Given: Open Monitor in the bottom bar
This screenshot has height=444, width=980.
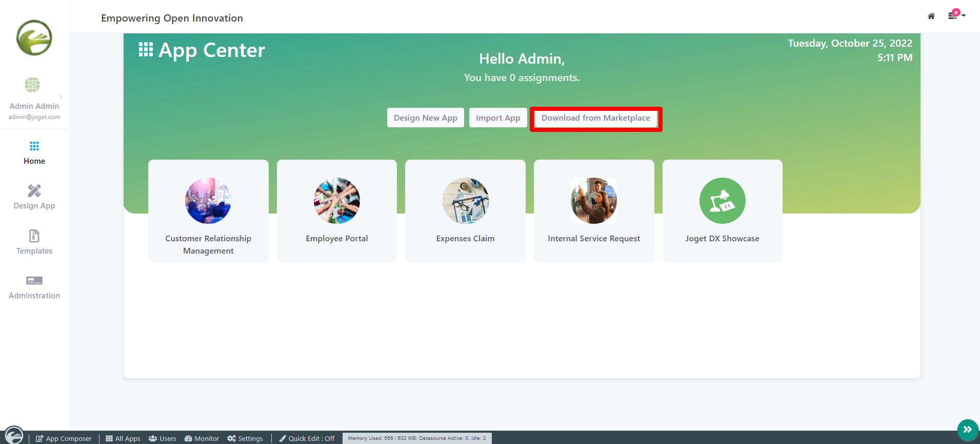Looking at the screenshot, I should point(202,438).
